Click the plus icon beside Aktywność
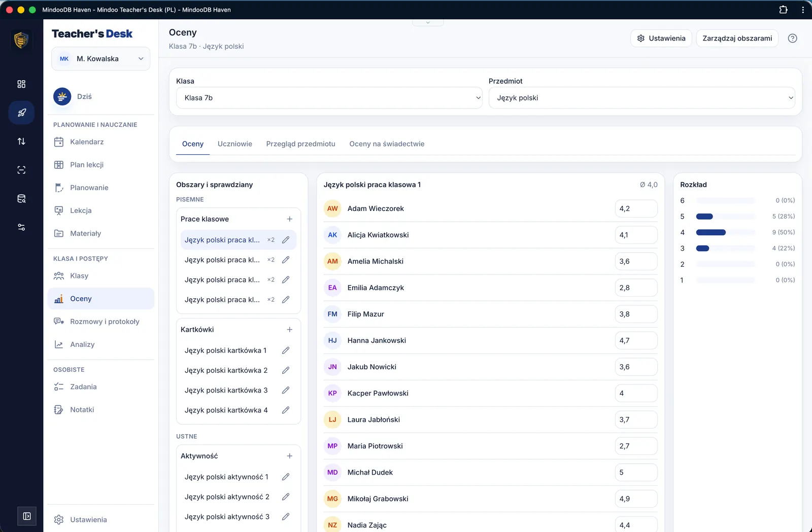Image resolution: width=812 pixels, height=532 pixels. pos(290,456)
